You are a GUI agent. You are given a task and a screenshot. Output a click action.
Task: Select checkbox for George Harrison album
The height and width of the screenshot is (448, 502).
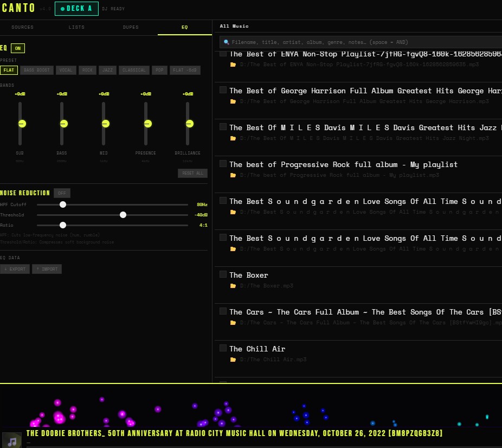tap(223, 90)
